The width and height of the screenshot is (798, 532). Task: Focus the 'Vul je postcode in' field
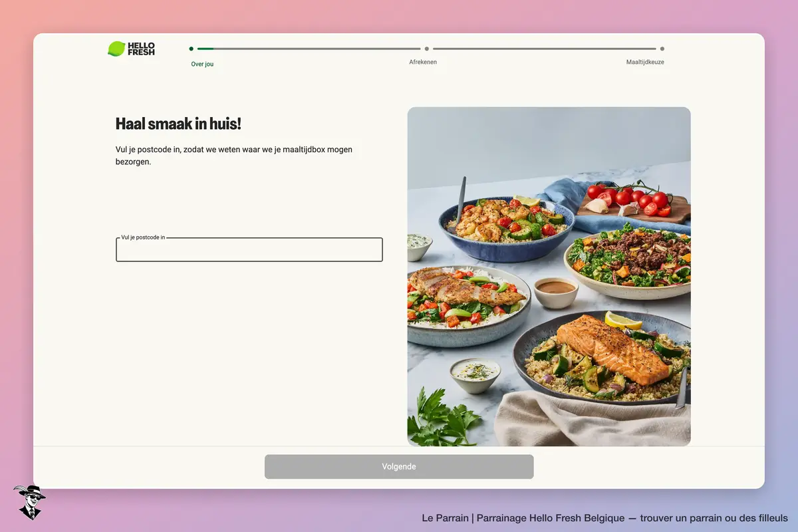(x=249, y=249)
